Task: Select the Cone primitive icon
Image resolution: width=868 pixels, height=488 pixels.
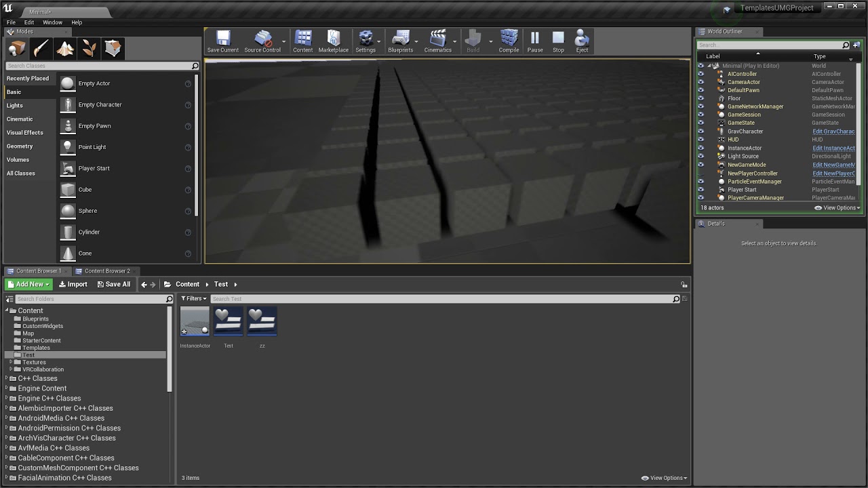Action: point(68,253)
